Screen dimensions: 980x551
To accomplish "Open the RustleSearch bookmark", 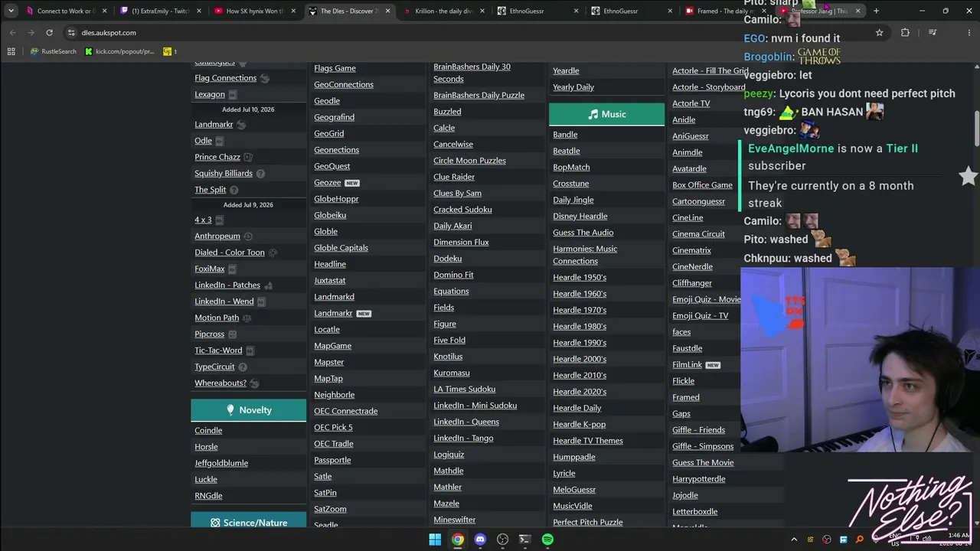I will (54, 51).
